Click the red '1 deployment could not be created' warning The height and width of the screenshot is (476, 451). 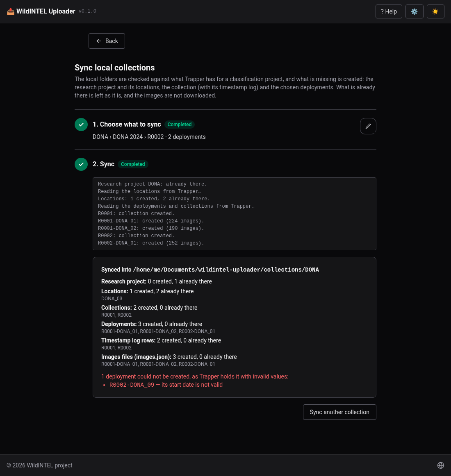click(195, 376)
